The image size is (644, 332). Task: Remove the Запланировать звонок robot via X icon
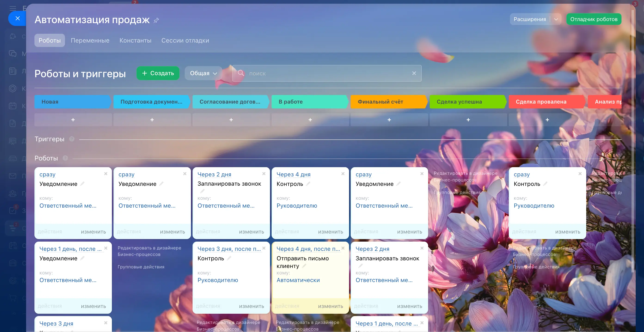(x=264, y=173)
